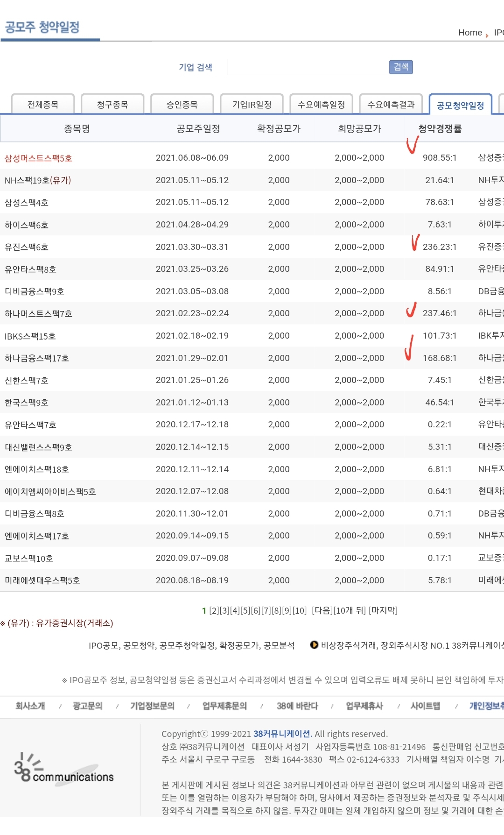The image size is (504, 835).
Task: Open 유안타스팩7호 stock link
Action: click(30, 425)
